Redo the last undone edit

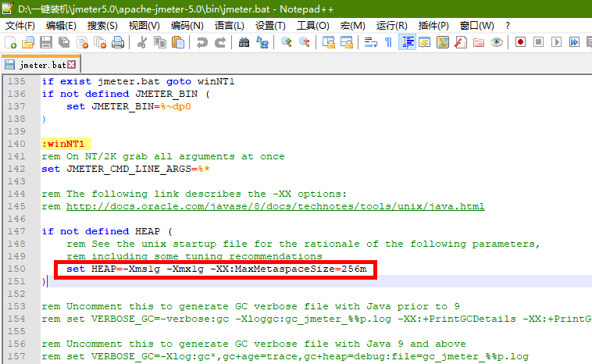220,42
